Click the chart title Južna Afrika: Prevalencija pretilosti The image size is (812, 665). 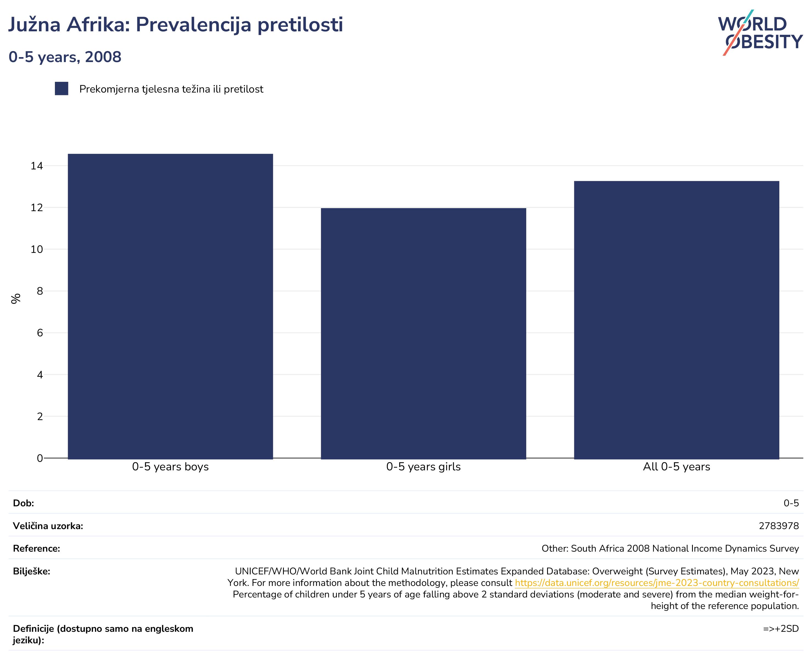(176, 25)
